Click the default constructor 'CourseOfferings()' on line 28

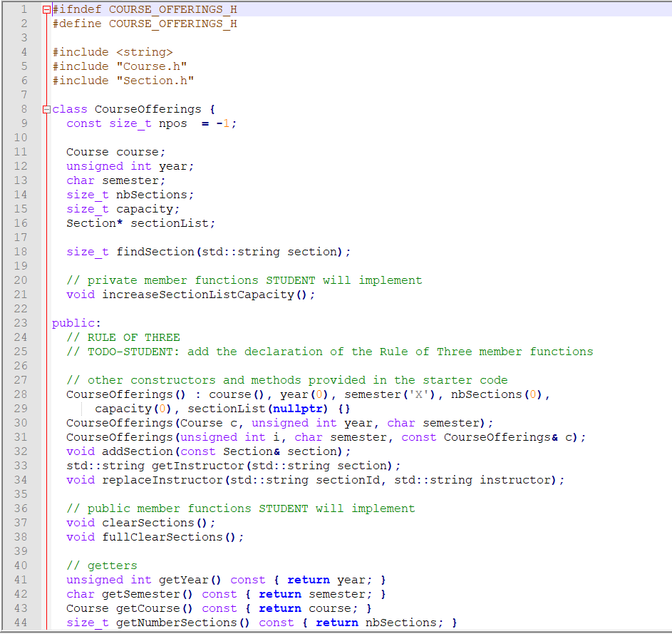[126, 394]
